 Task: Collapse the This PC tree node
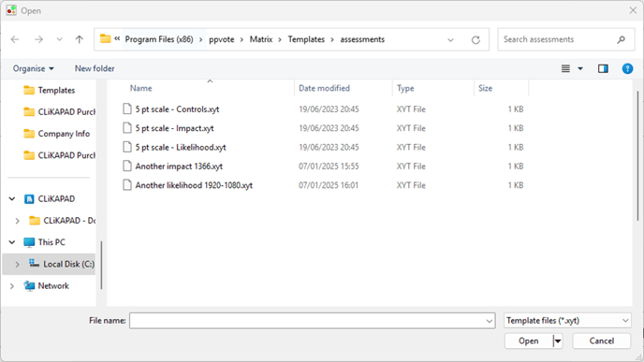point(12,242)
